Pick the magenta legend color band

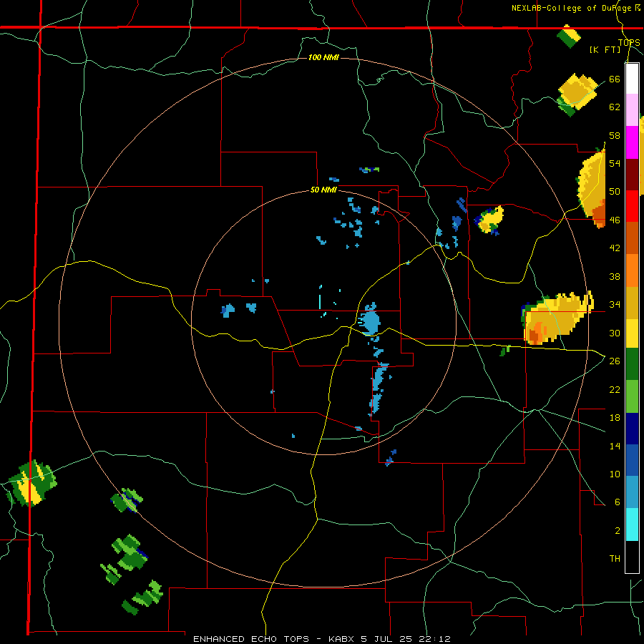tap(632, 142)
